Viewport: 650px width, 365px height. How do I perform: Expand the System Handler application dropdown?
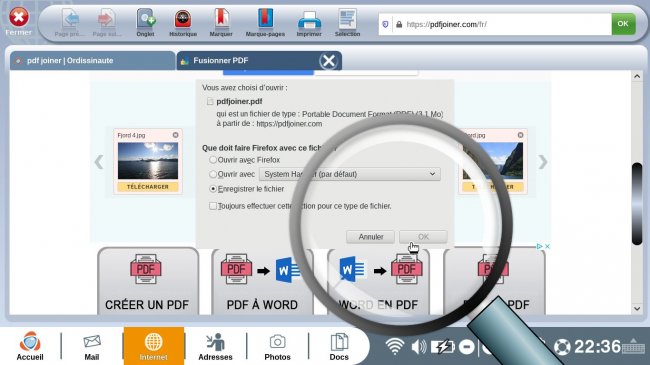coord(349,174)
